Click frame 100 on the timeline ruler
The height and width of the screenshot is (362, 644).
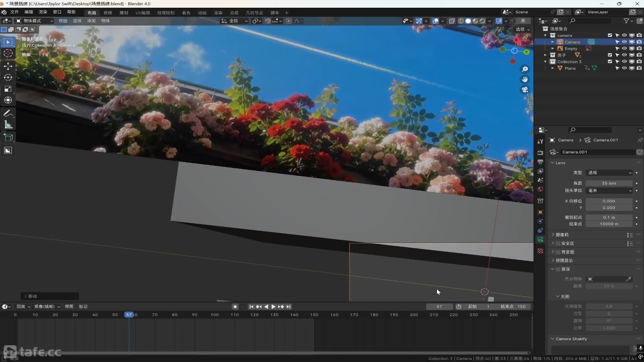(x=214, y=315)
